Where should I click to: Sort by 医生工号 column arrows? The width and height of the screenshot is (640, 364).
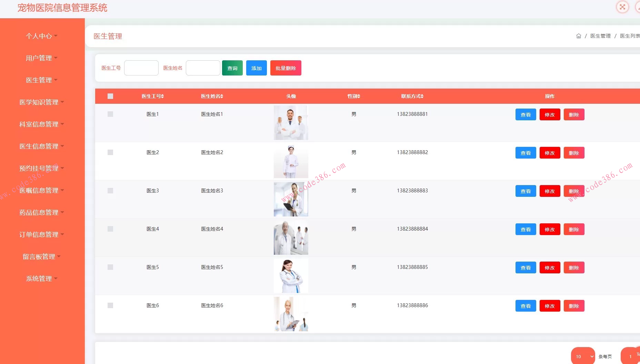point(162,97)
